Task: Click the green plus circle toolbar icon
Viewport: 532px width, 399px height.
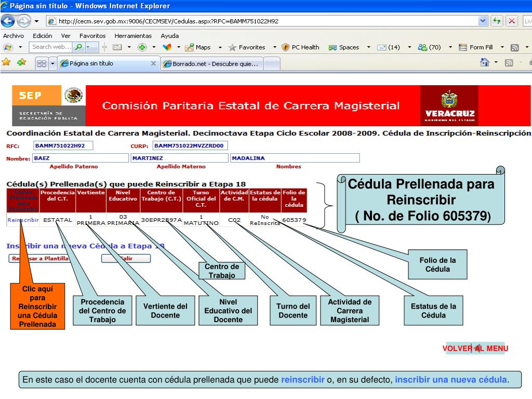Action: click(x=142, y=47)
